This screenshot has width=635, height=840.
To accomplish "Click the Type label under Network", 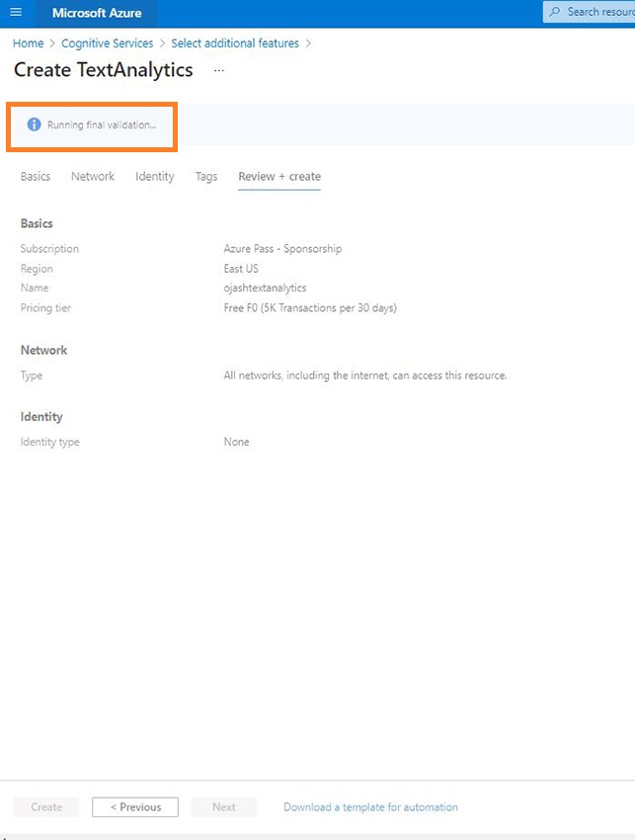I will (31, 376).
